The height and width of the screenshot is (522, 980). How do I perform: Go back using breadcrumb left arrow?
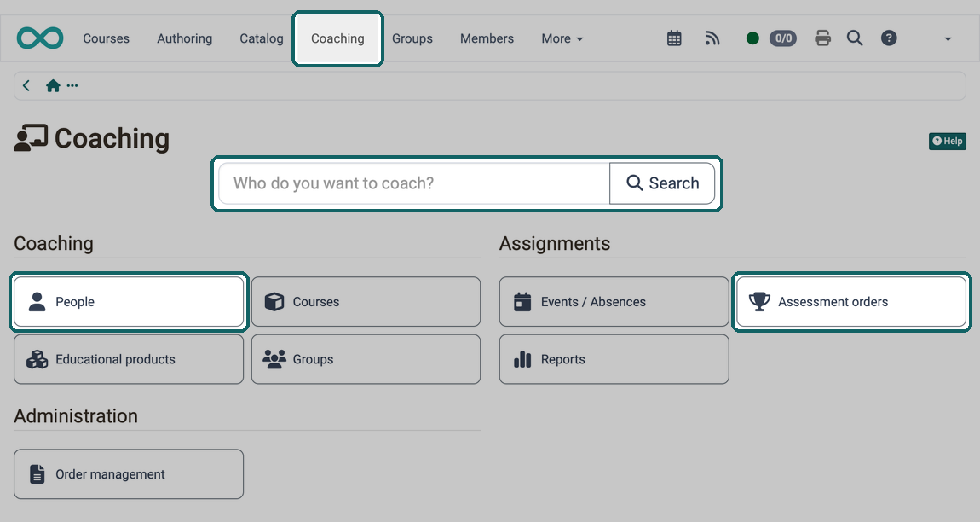tap(26, 86)
